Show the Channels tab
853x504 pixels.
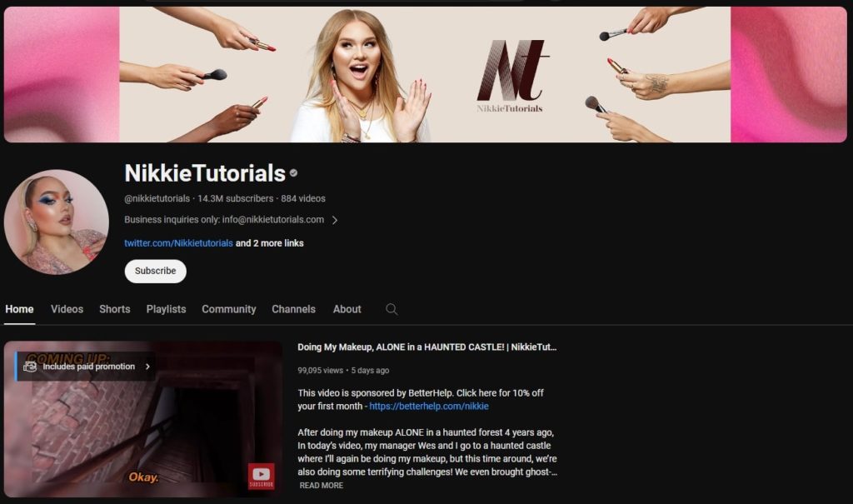(x=293, y=309)
